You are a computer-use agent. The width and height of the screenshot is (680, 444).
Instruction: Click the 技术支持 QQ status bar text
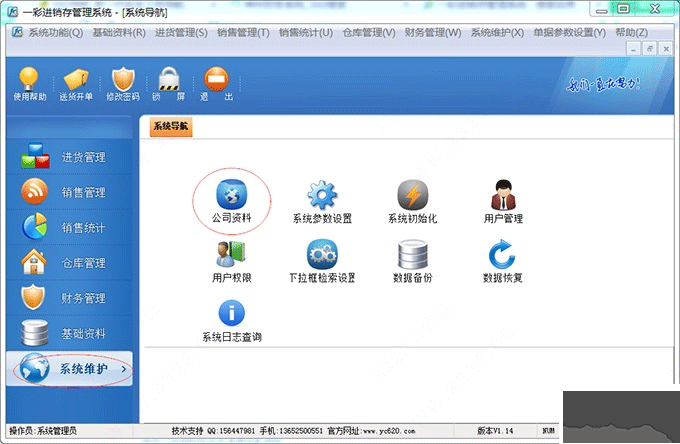tap(213, 431)
